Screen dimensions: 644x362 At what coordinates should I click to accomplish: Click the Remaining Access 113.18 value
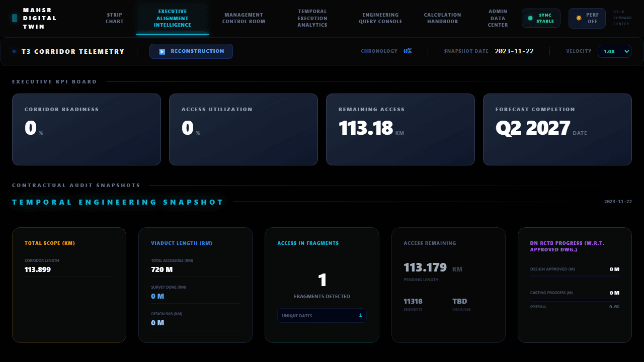click(366, 128)
